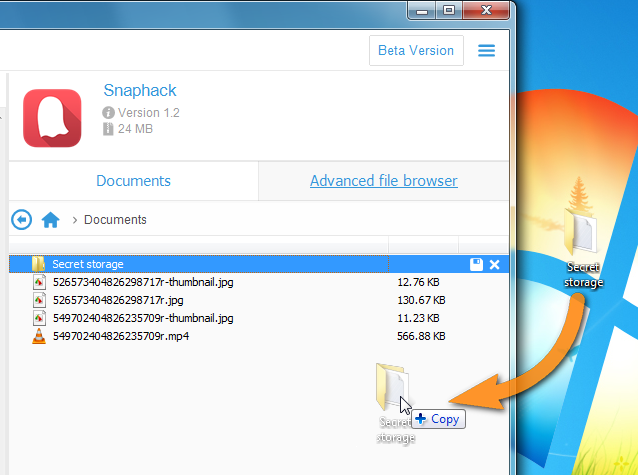Image resolution: width=638 pixels, height=475 pixels.
Task: Click the Beta Version button
Action: (416, 50)
